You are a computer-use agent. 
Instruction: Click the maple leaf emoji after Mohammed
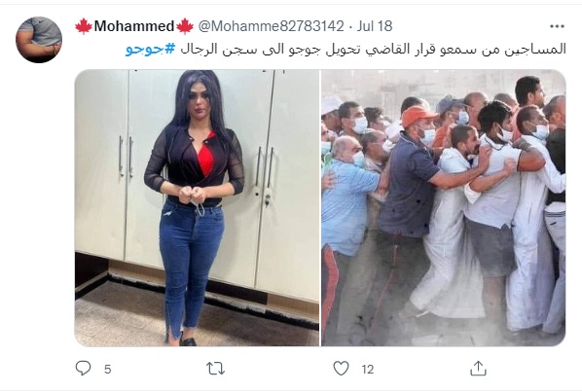(x=185, y=26)
